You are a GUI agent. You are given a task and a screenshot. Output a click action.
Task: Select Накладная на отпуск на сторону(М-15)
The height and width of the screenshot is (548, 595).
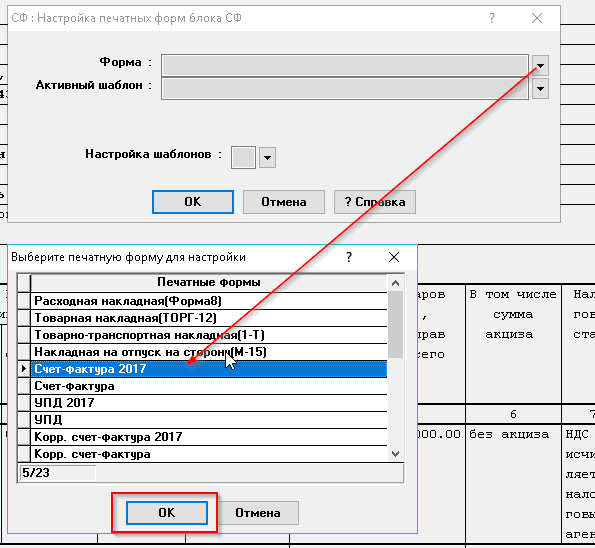(x=209, y=352)
